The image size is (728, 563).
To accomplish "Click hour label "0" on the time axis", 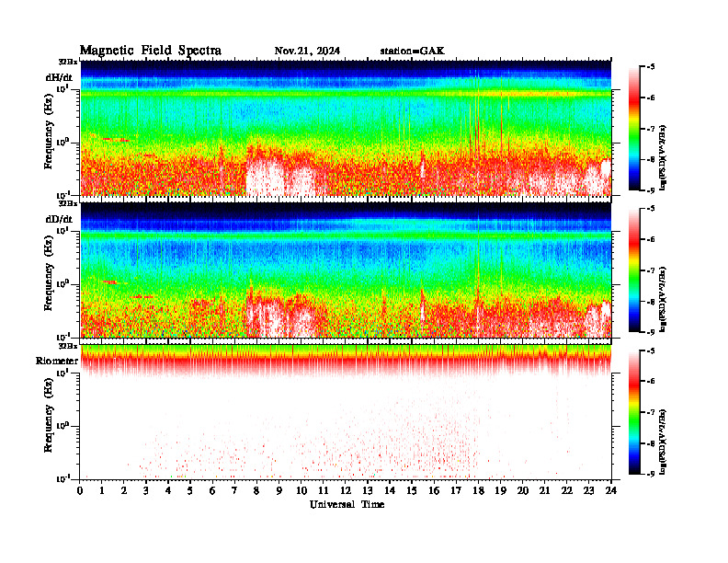I will tap(80, 491).
